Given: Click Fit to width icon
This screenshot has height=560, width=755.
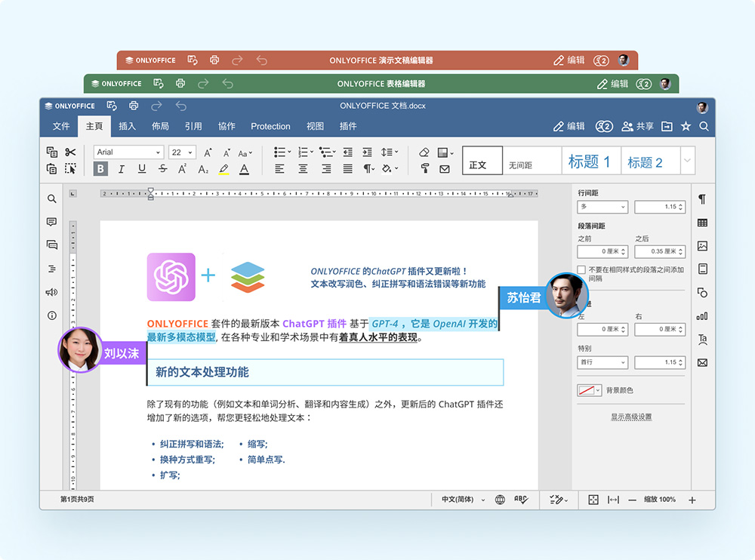Looking at the screenshot, I should [613, 500].
